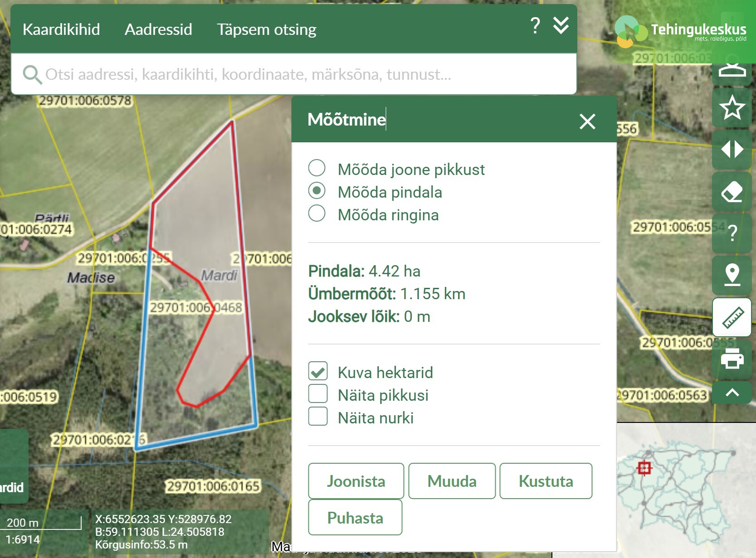Select 'Mõõda ringina' radio option
The height and width of the screenshot is (558, 756).
[317, 213]
